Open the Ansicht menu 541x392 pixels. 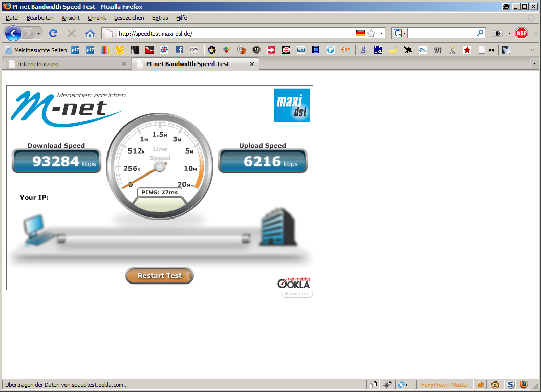pos(71,18)
